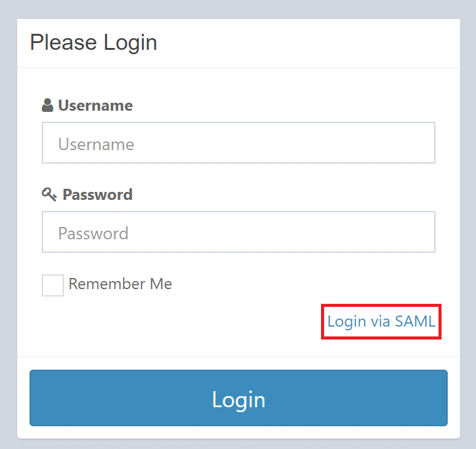The height and width of the screenshot is (449, 476).
Task: Submit the form with the Login button
Action: 238,399
